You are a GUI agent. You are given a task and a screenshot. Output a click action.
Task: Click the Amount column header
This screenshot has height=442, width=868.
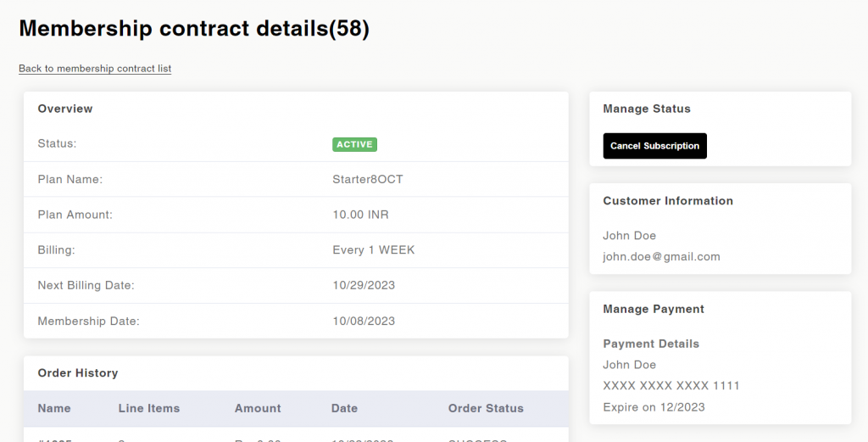click(x=258, y=409)
